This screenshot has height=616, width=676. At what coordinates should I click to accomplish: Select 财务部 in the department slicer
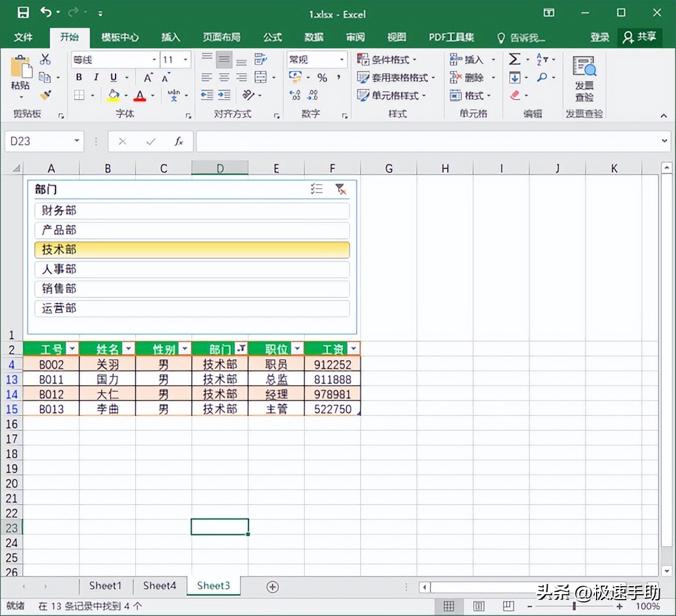point(192,211)
